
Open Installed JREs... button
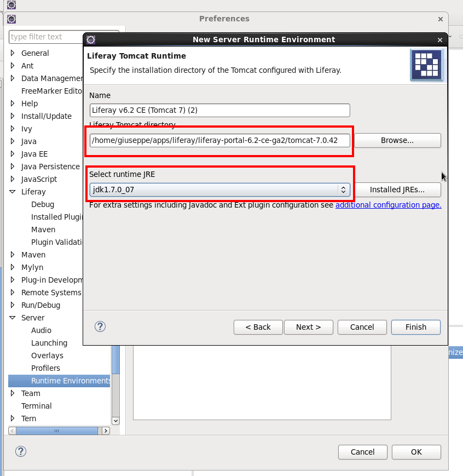point(397,190)
